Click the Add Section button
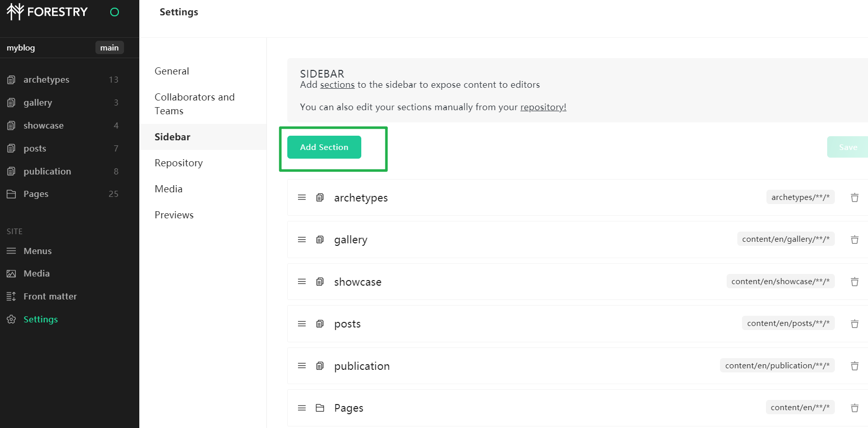Image resolution: width=868 pixels, height=428 pixels. click(324, 147)
